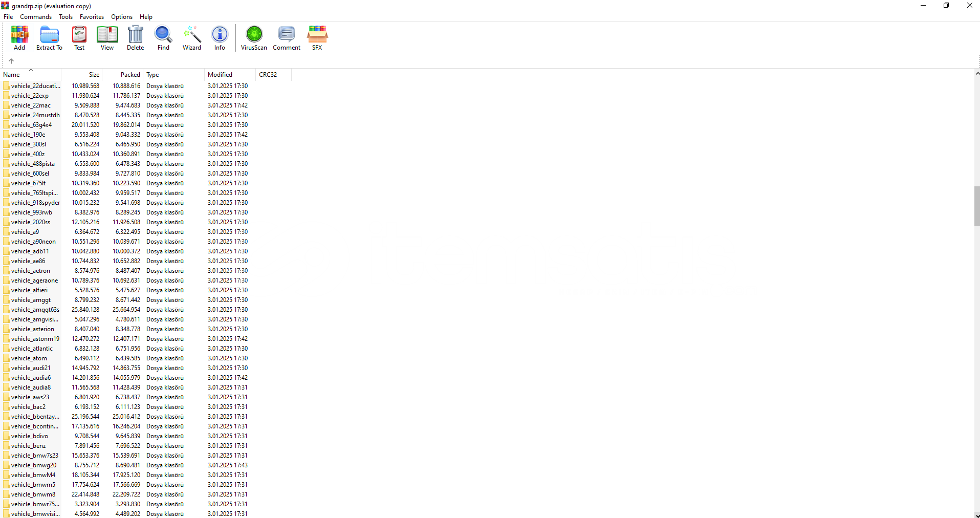Sort list by Packed column header
980x518 pixels.
point(123,75)
